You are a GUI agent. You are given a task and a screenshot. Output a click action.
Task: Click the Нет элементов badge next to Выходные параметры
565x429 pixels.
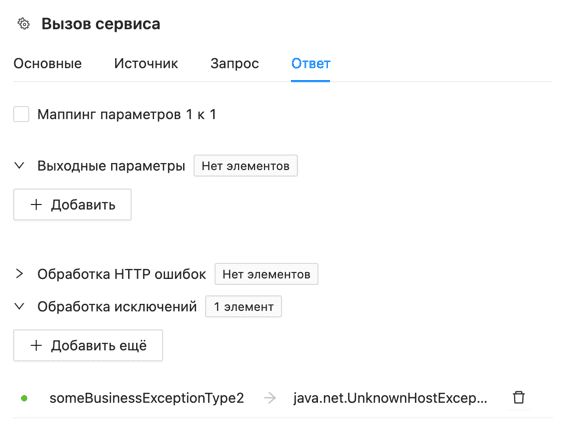245,166
